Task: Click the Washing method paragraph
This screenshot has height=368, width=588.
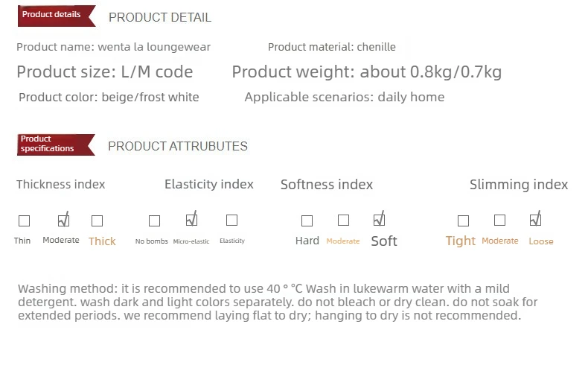Action: coord(277,302)
